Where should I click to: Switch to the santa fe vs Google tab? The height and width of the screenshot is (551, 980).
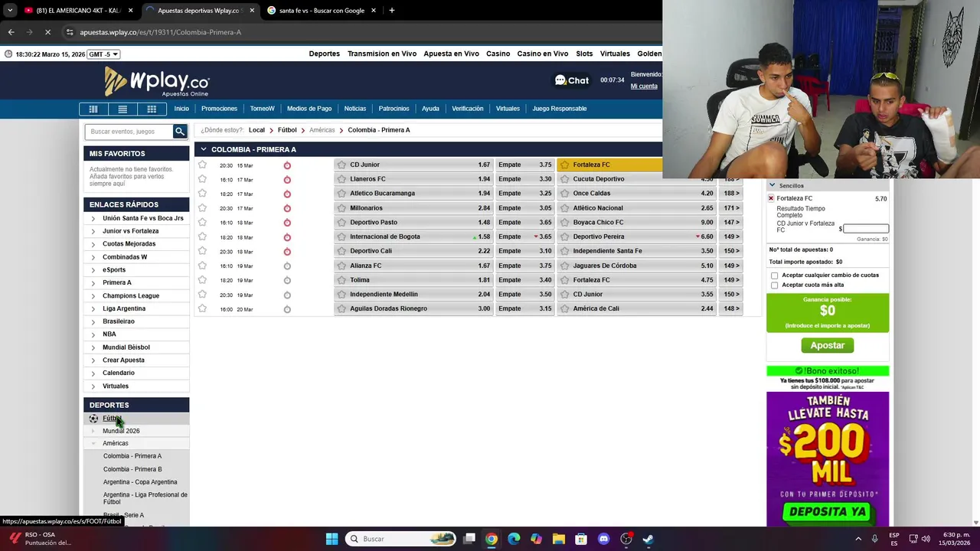tap(322, 11)
